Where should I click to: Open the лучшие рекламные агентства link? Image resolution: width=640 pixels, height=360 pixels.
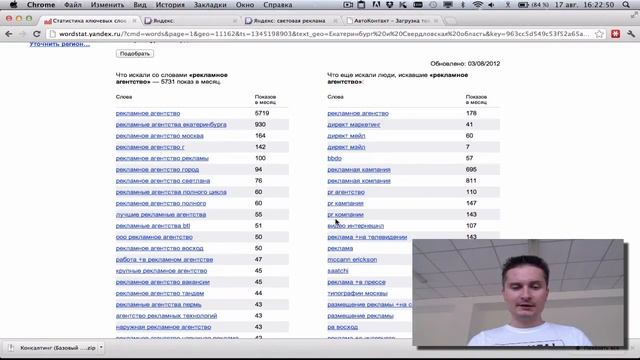161,215
